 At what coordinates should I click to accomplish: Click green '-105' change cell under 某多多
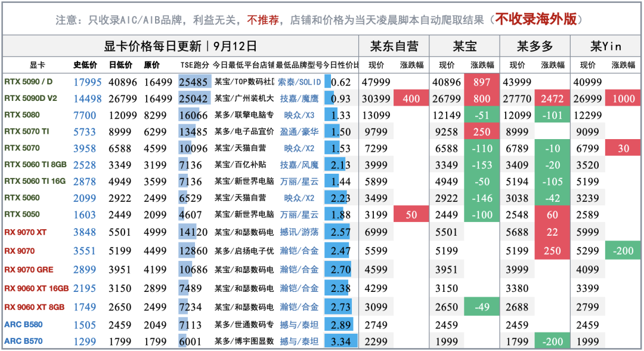(552, 181)
